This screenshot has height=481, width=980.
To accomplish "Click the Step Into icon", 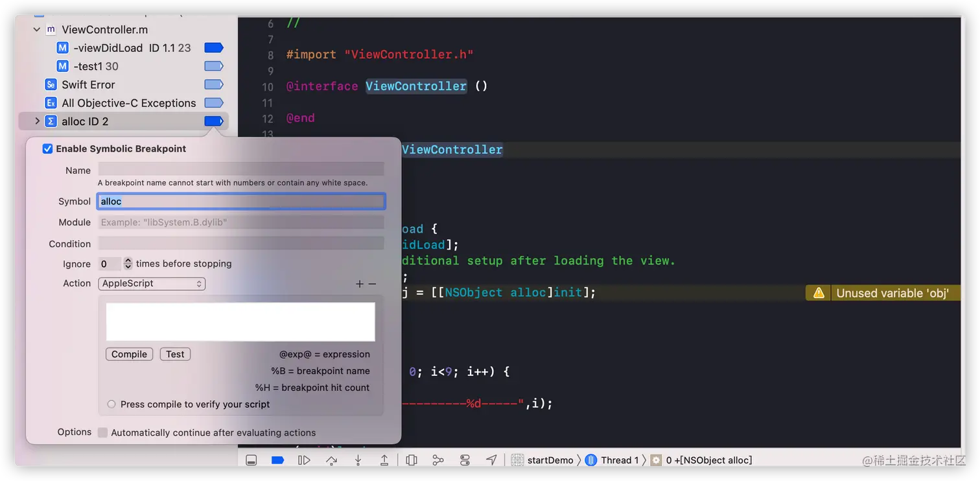I will 358,460.
